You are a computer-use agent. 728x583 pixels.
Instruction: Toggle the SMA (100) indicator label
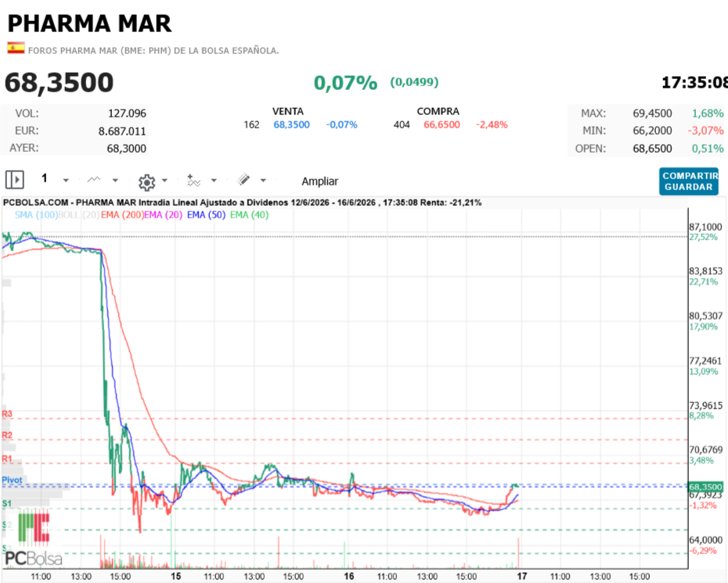tap(36, 215)
